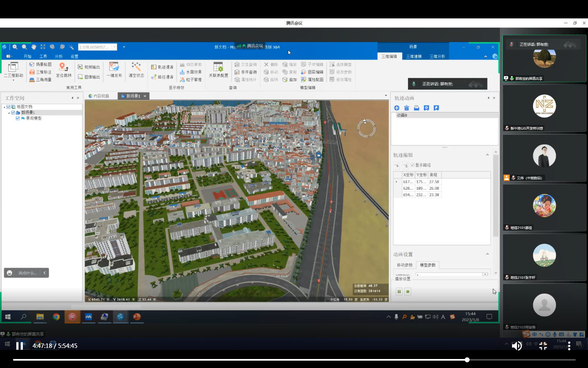Open the 分析 menu tab
This screenshot has height=368, width=588.
tap(59, 56)
